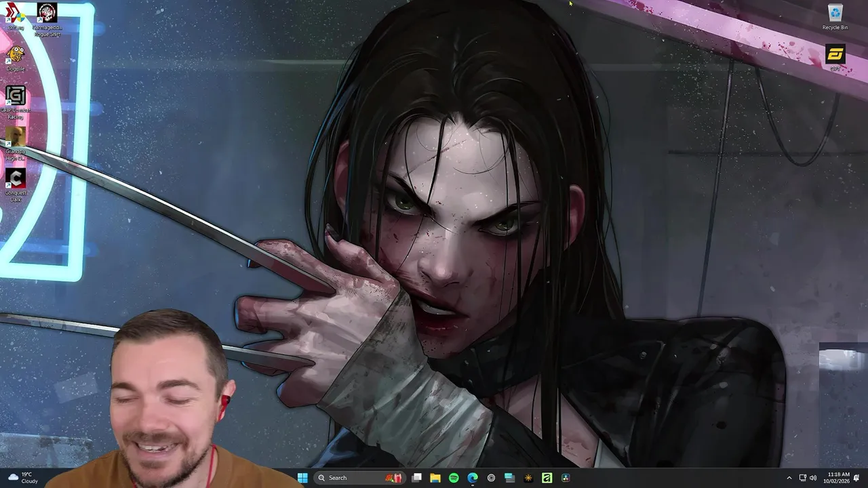The height and width of the screenshot is (488, 868).
Task: Open the weather widget showing 19°C Cloudy
Action: coord(22,478)
